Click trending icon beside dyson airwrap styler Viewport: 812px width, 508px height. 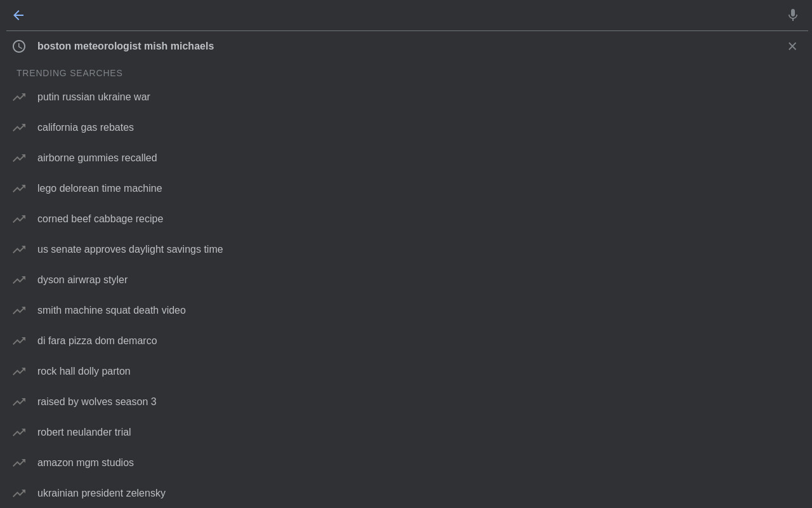(x=19, y=280)
